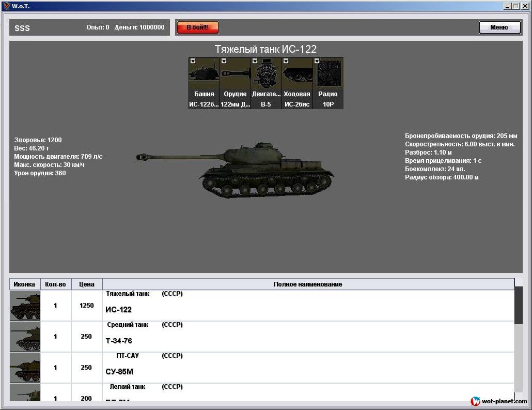Click price 1250 in ИС-122 row

point(87,306)
